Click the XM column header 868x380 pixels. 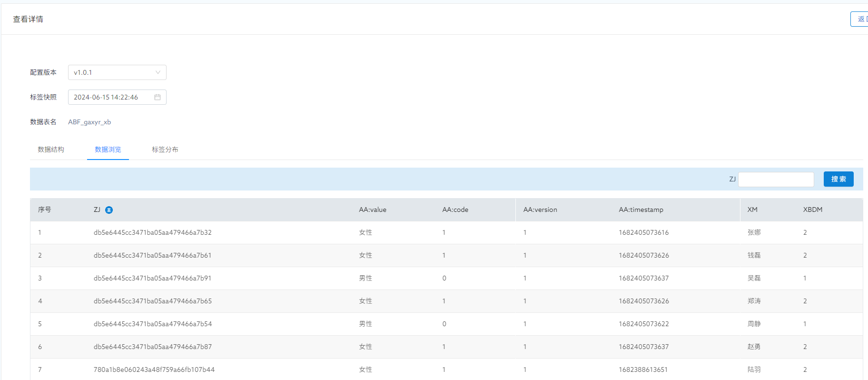pos(752,210)
